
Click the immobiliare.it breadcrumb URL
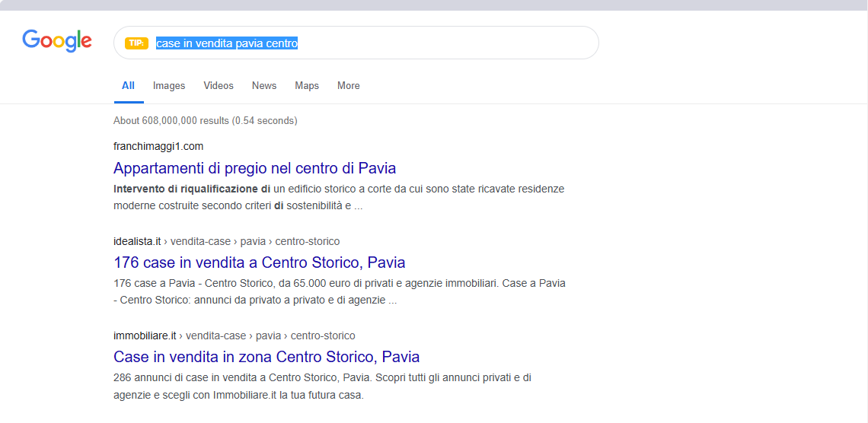coord(235,336)
